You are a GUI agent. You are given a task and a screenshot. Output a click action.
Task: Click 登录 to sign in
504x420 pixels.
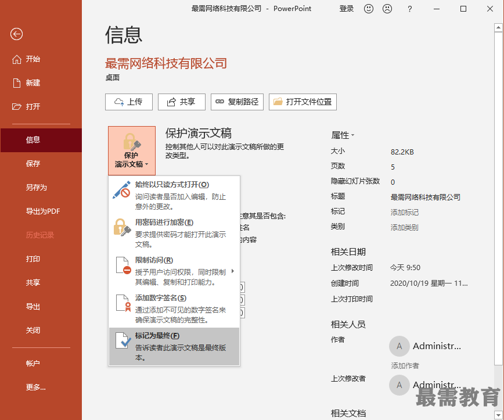(x=347, y=9)
